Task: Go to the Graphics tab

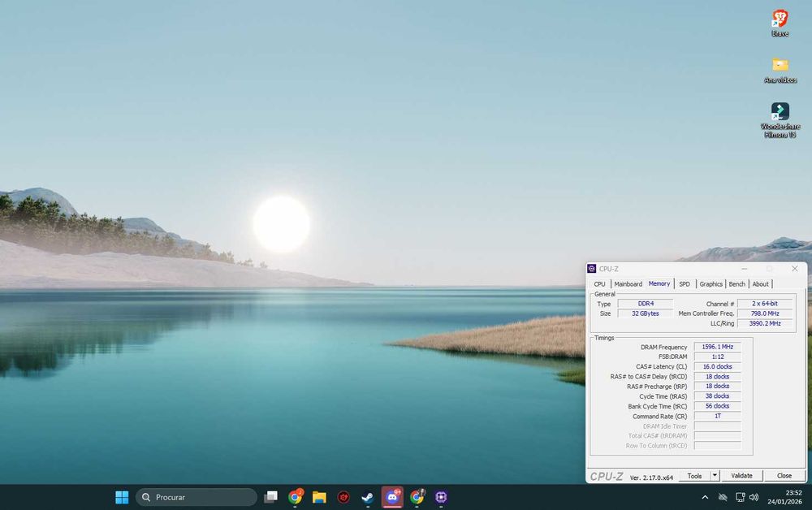Action: tap(710, 284)
